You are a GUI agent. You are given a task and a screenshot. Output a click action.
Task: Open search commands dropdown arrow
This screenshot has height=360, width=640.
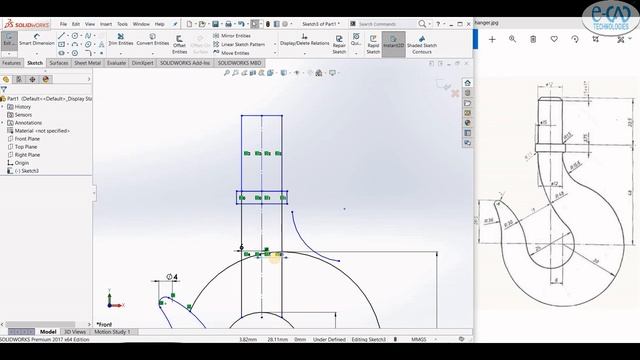coord(430,24)
